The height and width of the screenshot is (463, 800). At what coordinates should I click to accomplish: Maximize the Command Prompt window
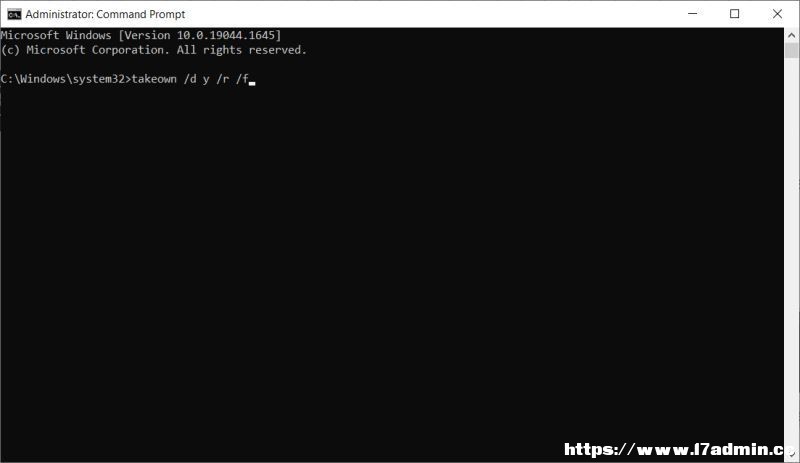(734, 14)
